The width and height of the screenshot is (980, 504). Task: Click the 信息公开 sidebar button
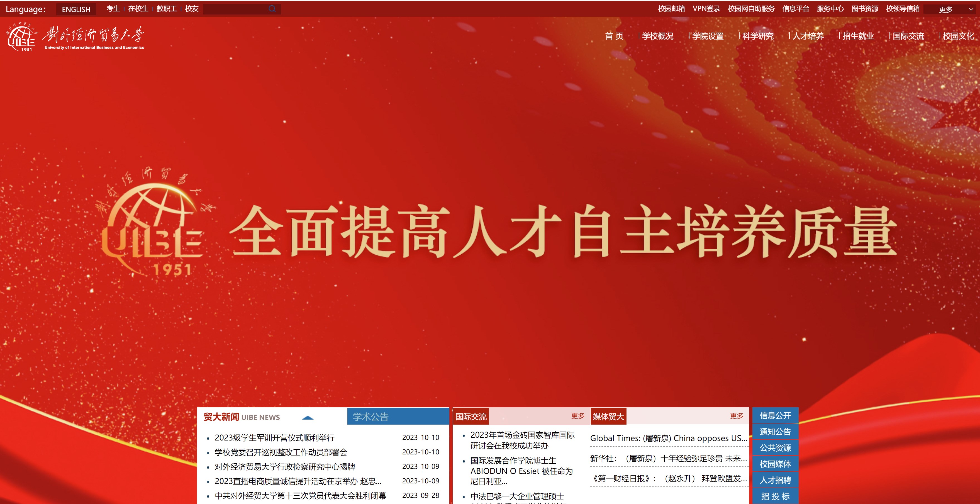pyautogui.click(x=775, y=415)
